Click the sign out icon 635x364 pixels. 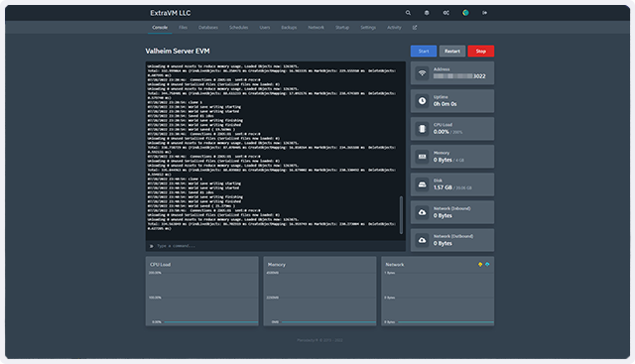(x=484, y=13)
